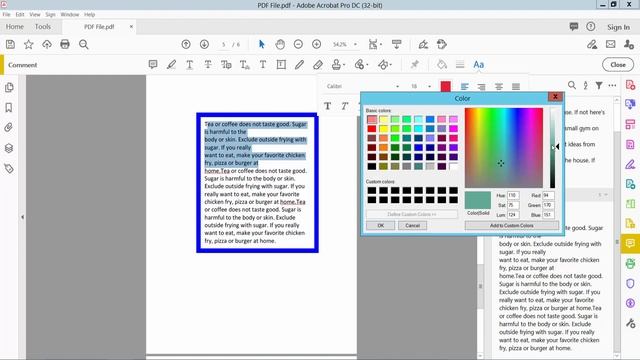The height and width of the screenshot is (360, 640).
Task: Go to the previous page
Action: [186, 44]
